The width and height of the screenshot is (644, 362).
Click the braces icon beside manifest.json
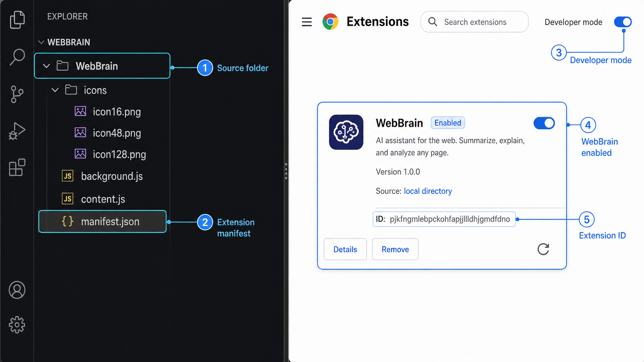[67, 221]
